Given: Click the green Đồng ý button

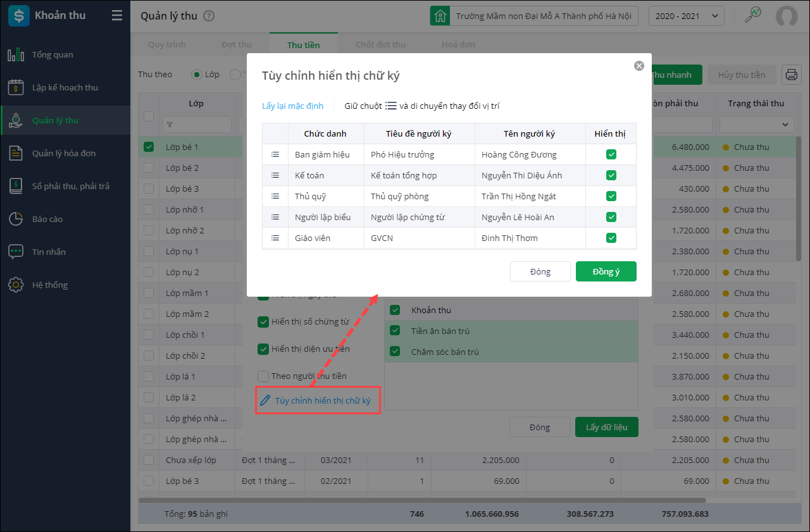Looking at the screenshot, I should pos(606,271).
